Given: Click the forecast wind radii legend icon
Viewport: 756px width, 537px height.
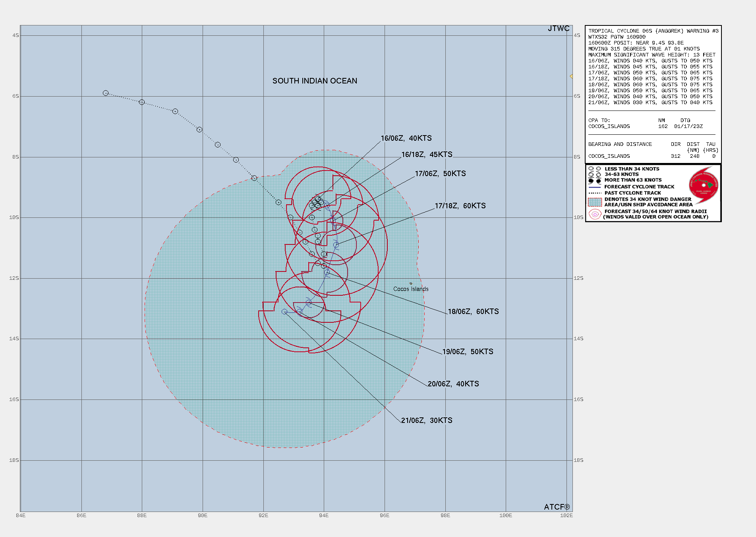Looking at the screenshot, I should tap(595, 214).
